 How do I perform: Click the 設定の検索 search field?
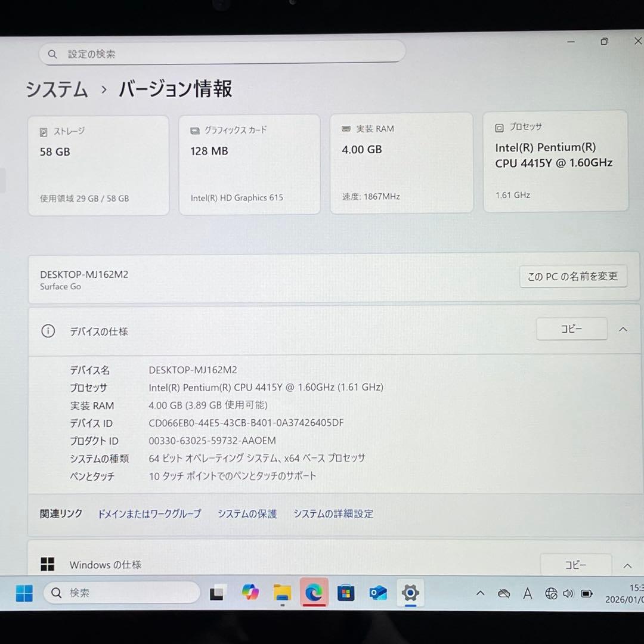coord(222,53)
